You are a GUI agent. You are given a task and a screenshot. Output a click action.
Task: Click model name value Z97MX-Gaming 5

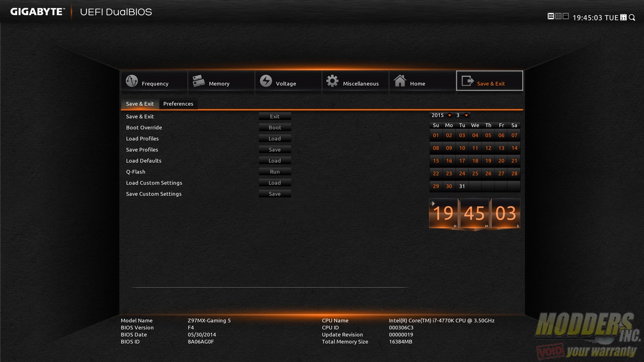[209, 321]
